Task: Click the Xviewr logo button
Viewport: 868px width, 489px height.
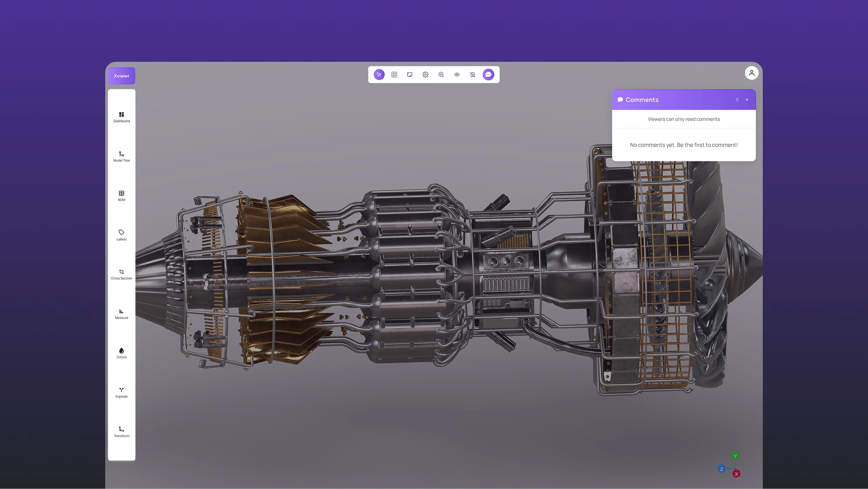Action: pyautogui.click(x=121, y=76)
